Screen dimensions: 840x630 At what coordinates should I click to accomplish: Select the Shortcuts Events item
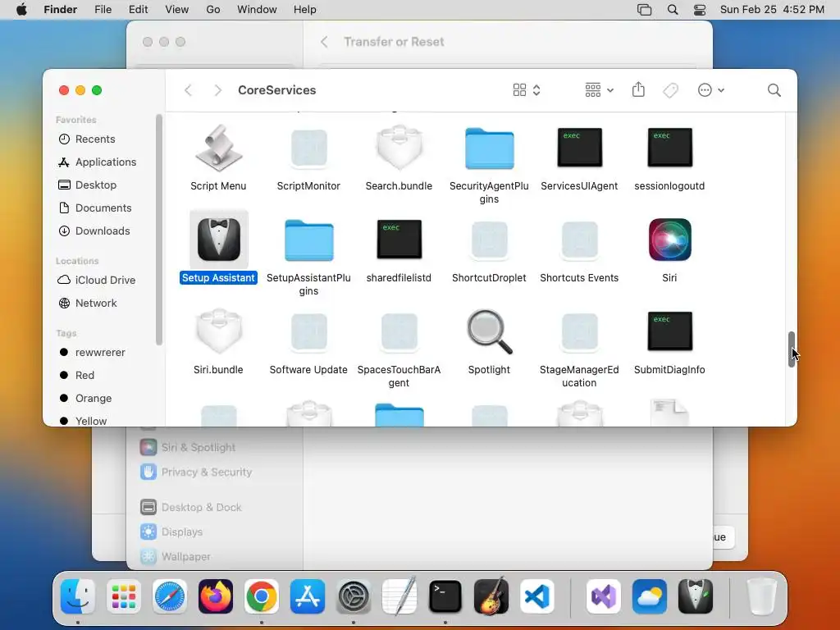pyautogui.click(x=580, y=240)
